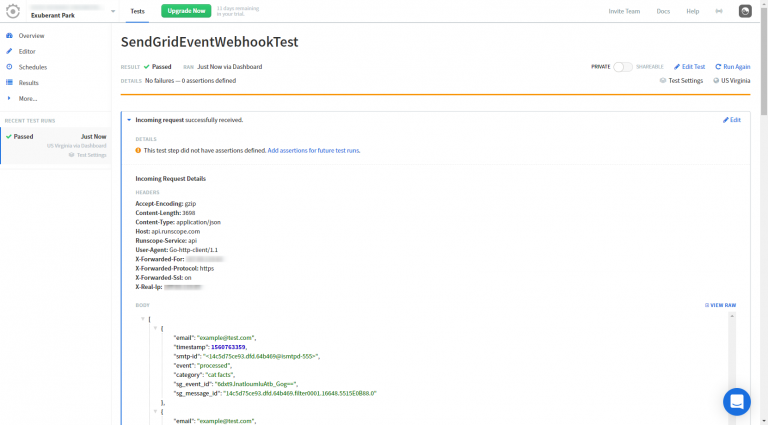768x425 pixels.
Task: Toggle the Private/Shareable switch
Action: point(623,67)
